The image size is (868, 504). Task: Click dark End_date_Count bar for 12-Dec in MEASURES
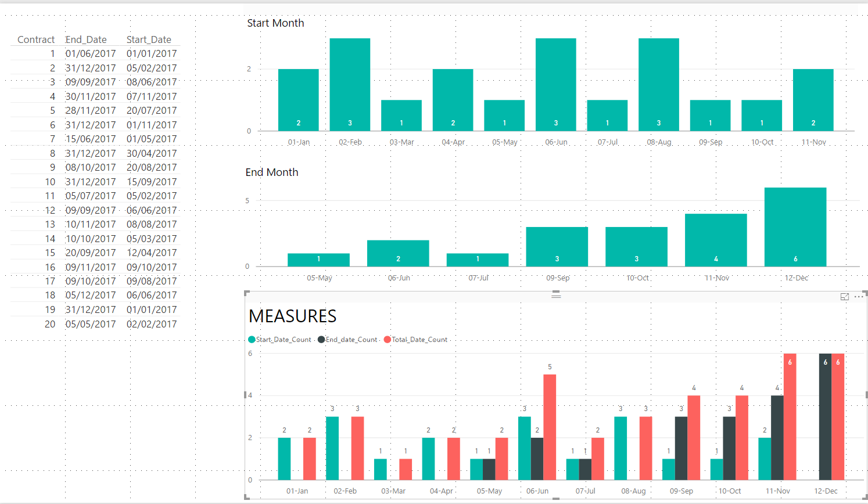point(825,417)
